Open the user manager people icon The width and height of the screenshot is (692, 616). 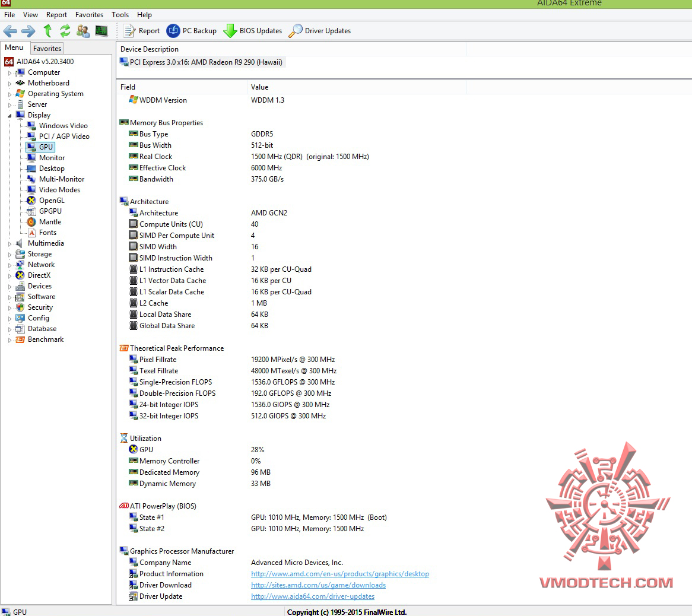pyautogui.click(x=83, y=31)
